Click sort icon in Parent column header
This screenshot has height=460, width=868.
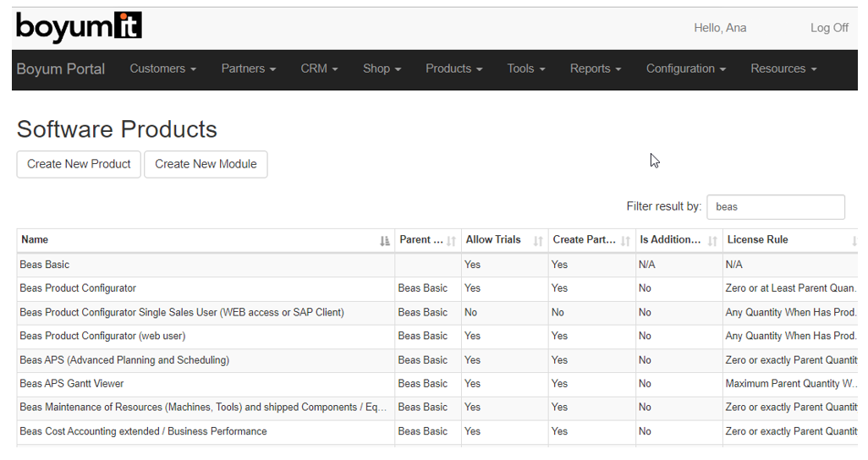pyautogui.click(x=452, y=241)
